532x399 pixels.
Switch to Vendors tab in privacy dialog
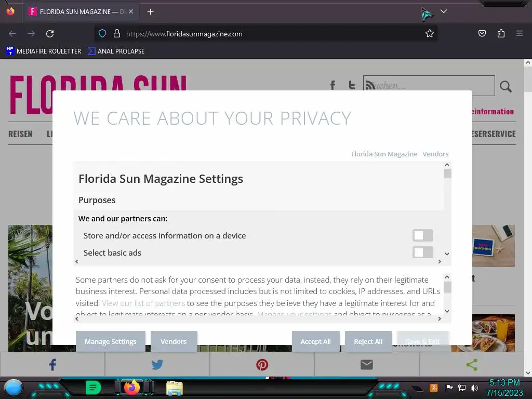(x=435, y=154)
